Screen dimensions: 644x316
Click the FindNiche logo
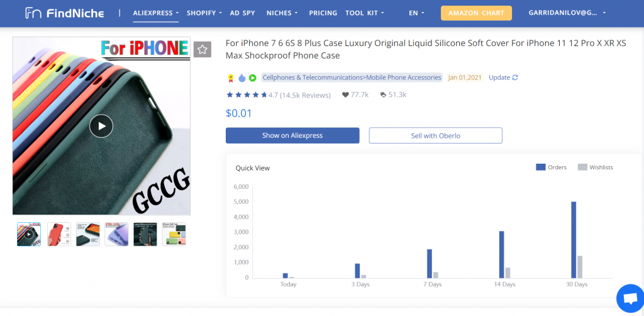(65, 13)
